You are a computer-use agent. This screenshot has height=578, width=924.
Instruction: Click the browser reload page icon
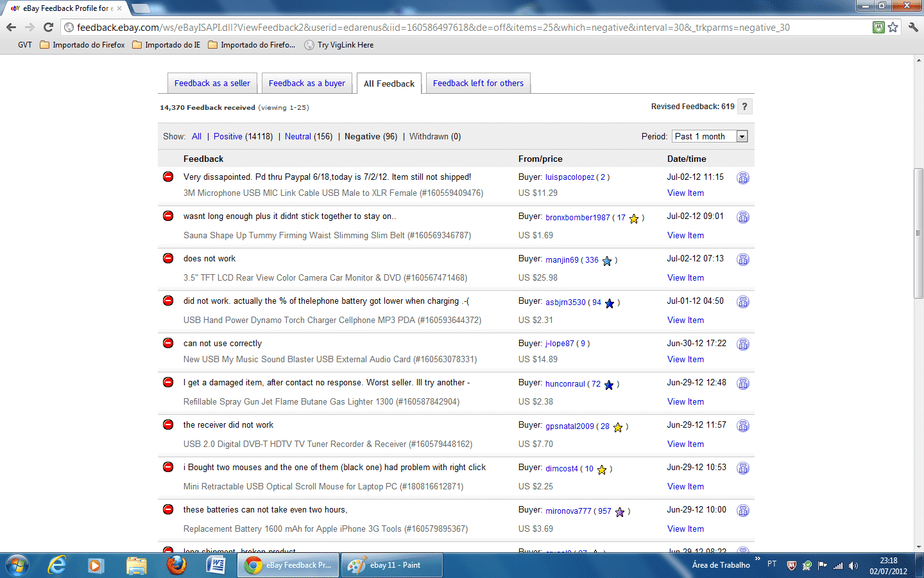click(x=48, y=27)
